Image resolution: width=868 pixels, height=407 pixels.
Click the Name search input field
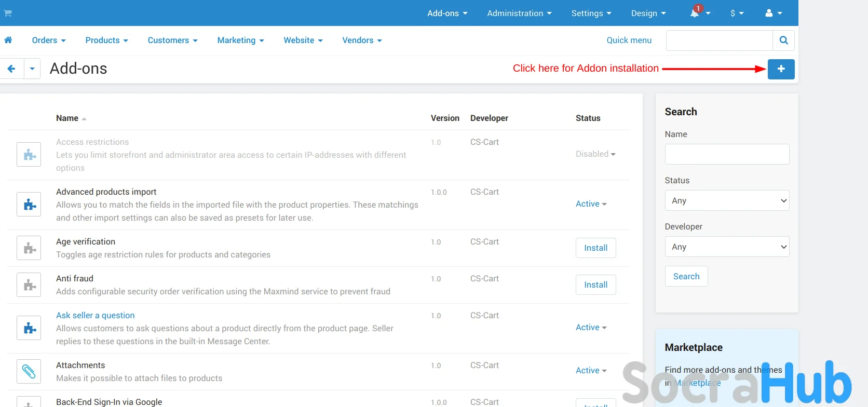click(x=726, y=154)
